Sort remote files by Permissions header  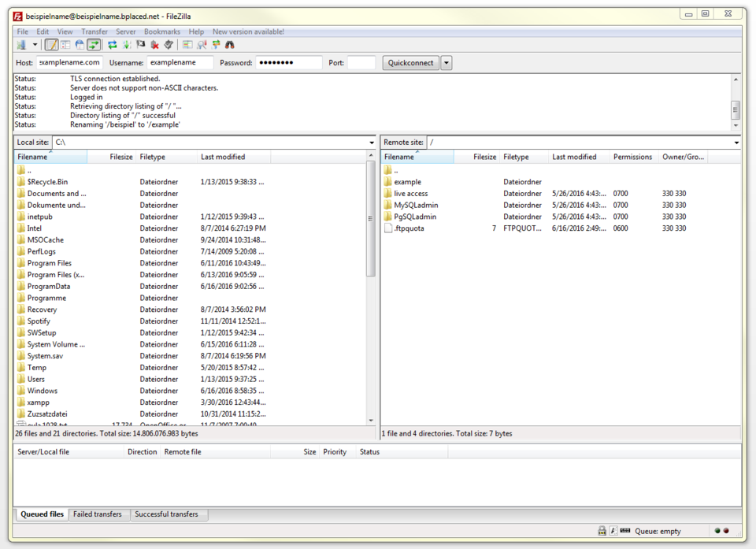[634, 157]
